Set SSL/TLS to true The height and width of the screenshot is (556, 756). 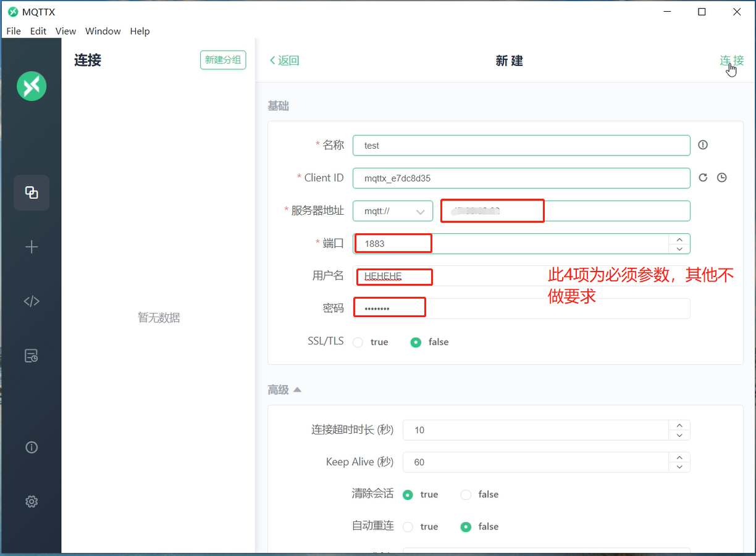tap(358, 342)
